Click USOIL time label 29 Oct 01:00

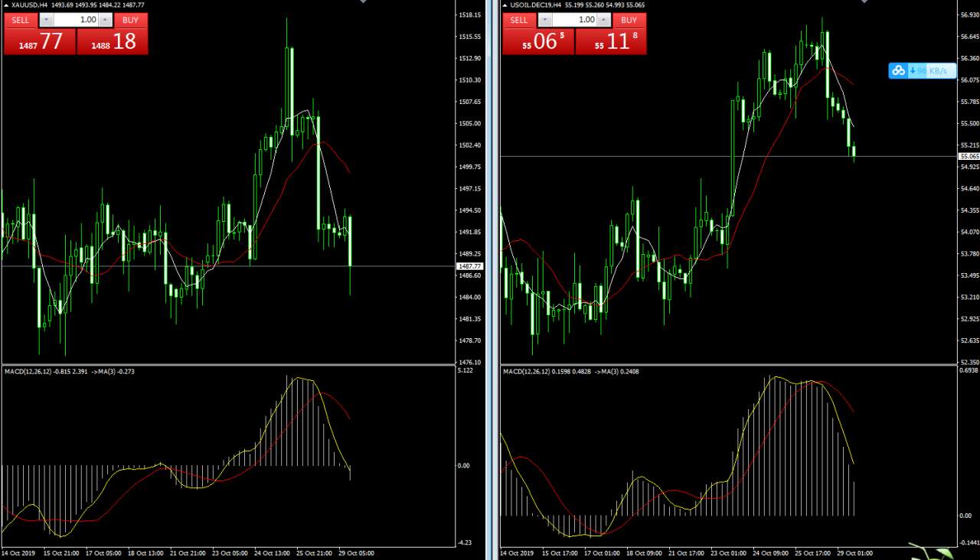pos(854,552)
